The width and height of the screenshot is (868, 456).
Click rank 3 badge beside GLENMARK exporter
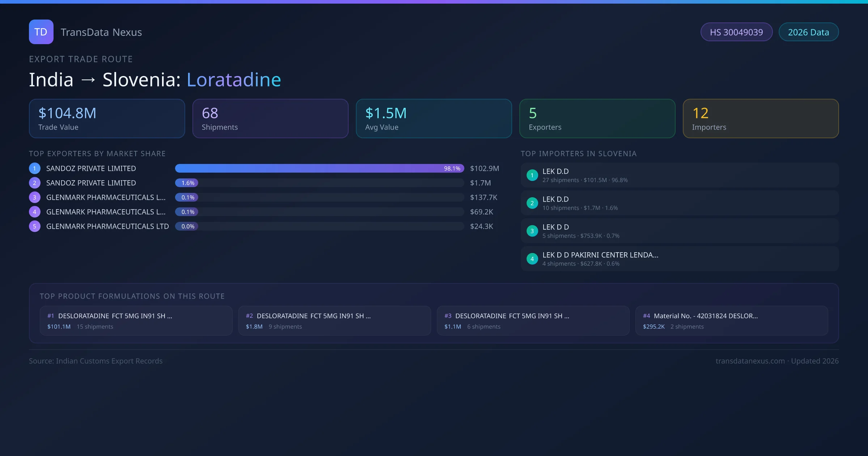[35, 197]
